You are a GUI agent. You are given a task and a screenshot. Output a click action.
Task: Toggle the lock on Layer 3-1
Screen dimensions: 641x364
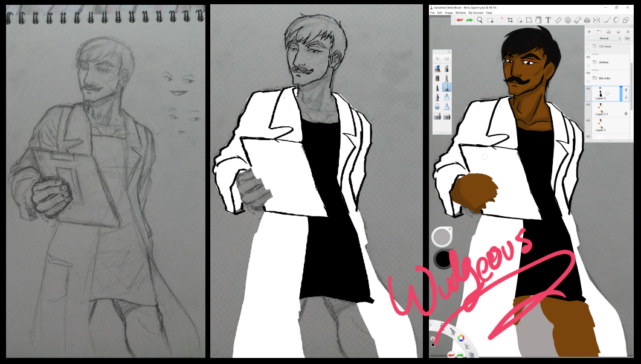[626, 113]
